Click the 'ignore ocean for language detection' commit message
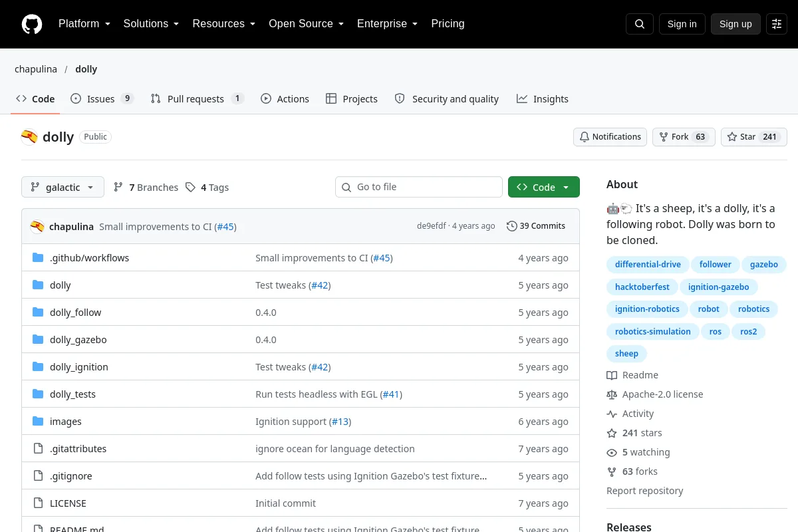 pos(335,449)
